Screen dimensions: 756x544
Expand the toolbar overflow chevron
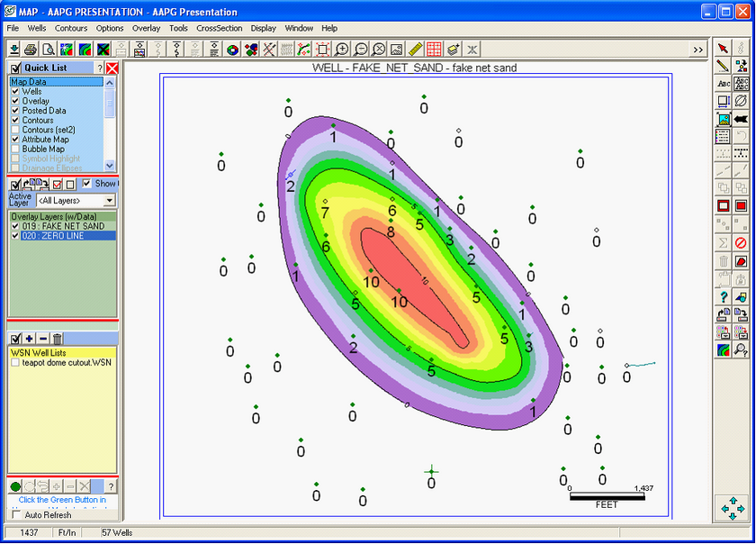tap(698, 50)
